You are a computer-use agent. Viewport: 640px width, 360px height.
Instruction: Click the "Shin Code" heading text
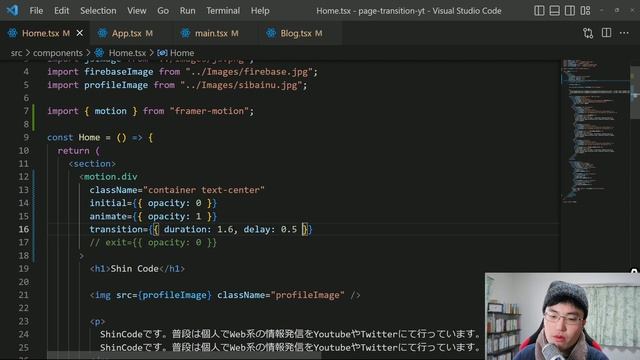click(135, 269)
